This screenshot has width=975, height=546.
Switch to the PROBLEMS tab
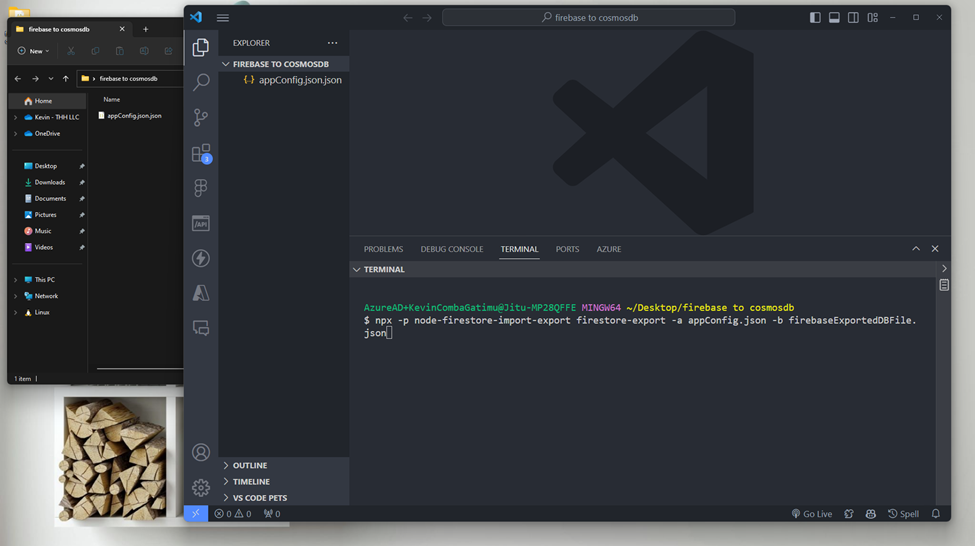383,249
